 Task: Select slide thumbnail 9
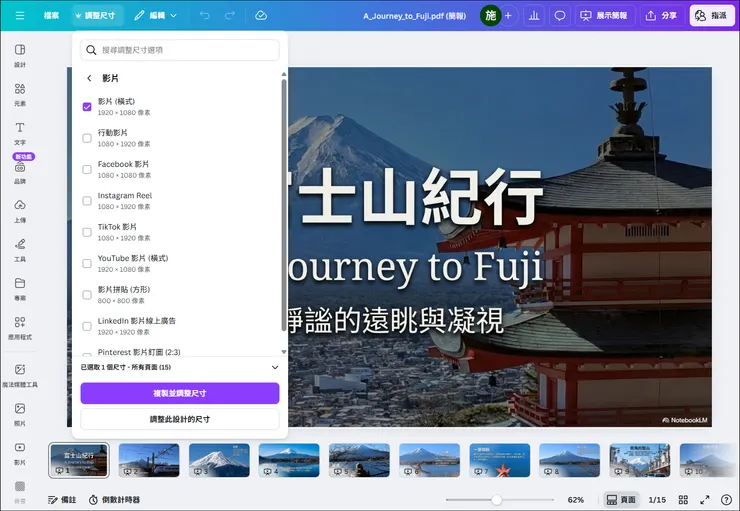click(640, 460)
